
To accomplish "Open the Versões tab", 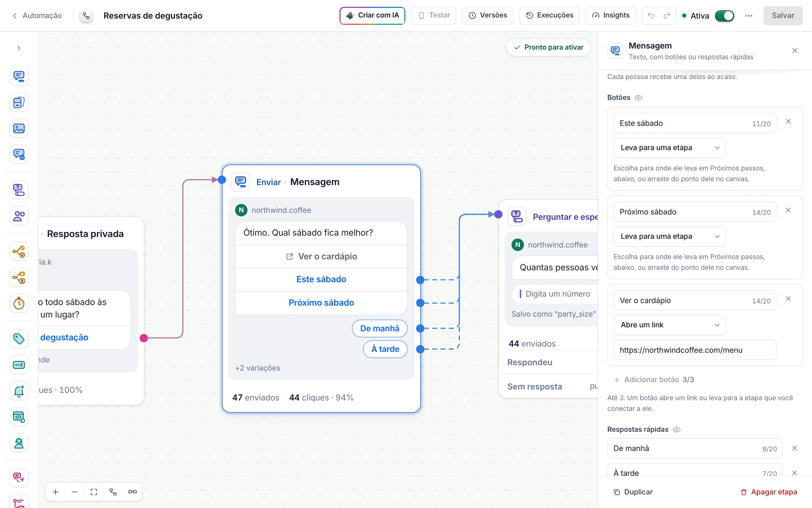I will coord(487,16).
